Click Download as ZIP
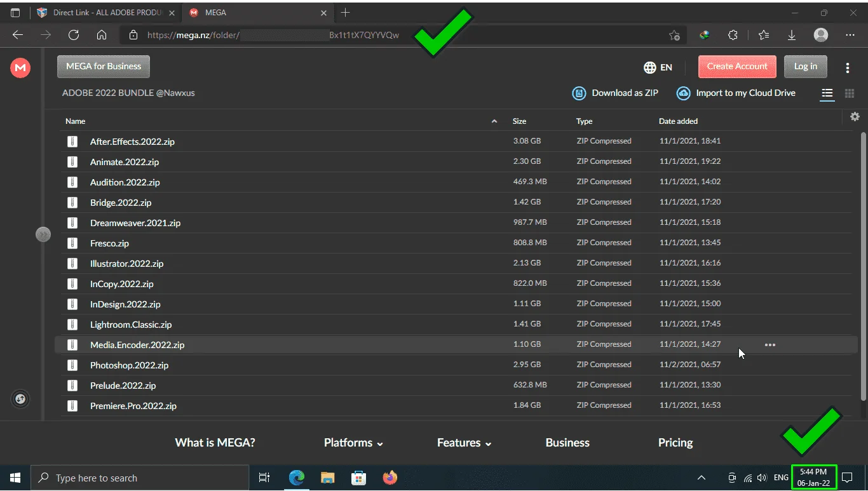The width and height of the screenshot is (868, 491). 615,93
